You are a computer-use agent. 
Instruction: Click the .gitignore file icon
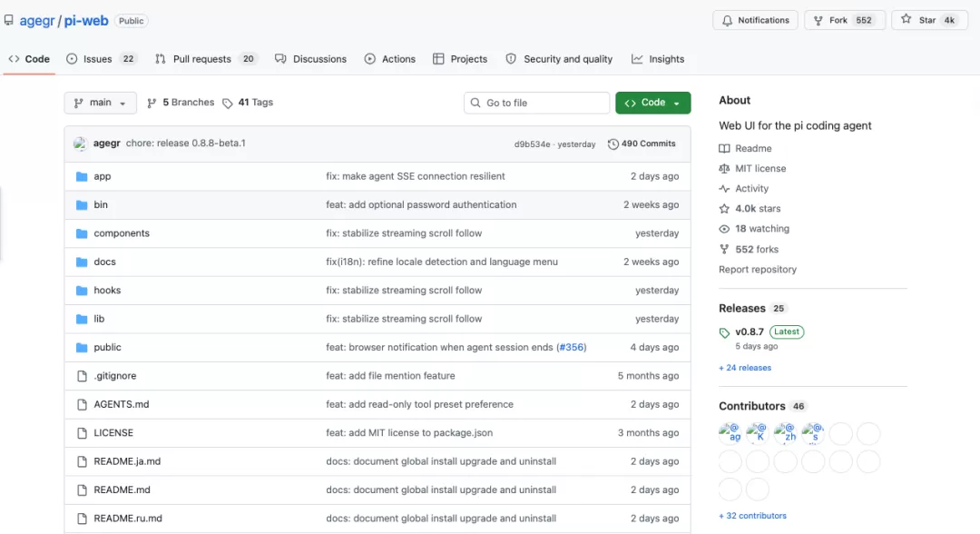[x=82, y=376]
